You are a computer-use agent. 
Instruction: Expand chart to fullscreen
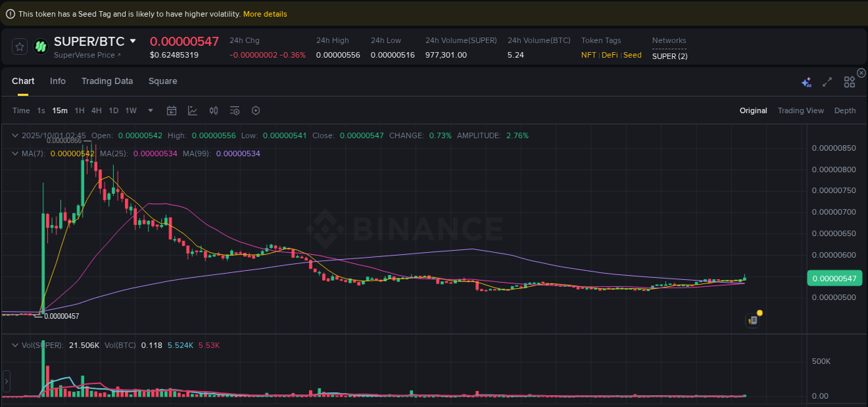click(827, 82)
